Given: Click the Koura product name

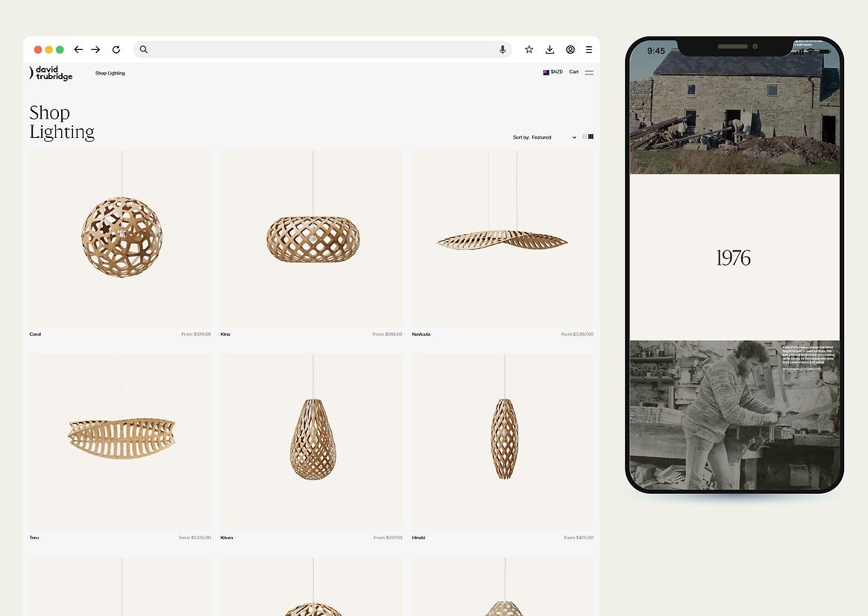Looking at the screenshot, I should tap(227, 538).
